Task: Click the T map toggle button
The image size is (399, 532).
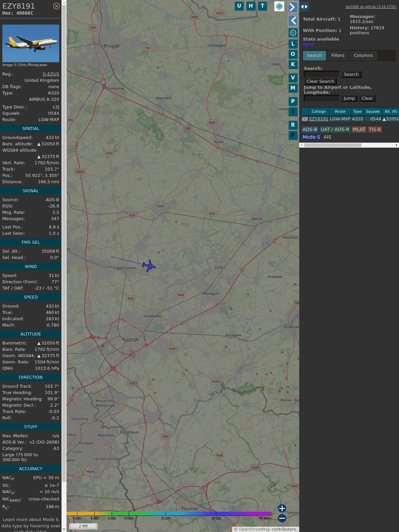Action: click(263, 6)
